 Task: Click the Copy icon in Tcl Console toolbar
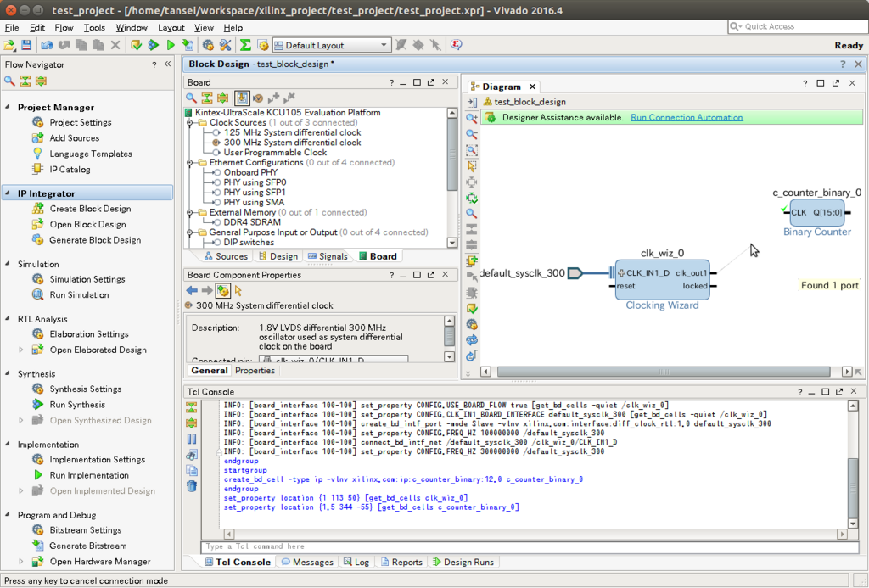tap(191, 471)
